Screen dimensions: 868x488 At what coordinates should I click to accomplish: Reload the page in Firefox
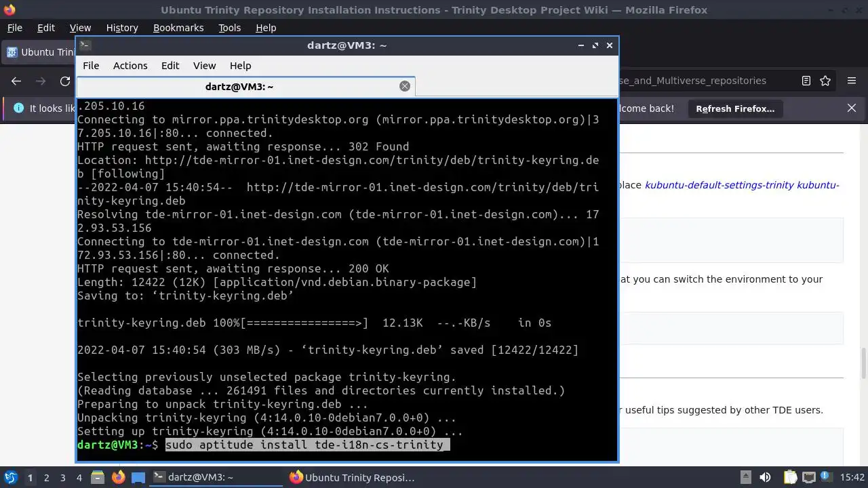click(65, 81)
